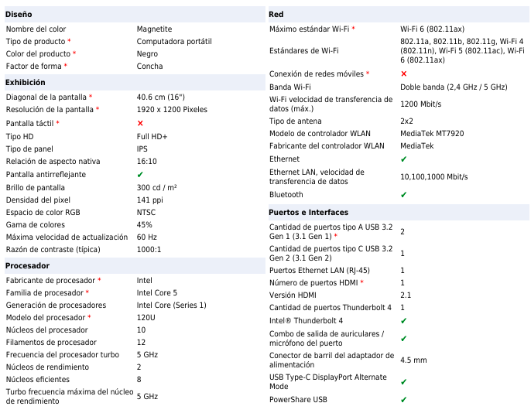Viewport: 531px width, 420px height.
Task: Click the green check for Pantalla antirreflejante
Action: (140, 175)
